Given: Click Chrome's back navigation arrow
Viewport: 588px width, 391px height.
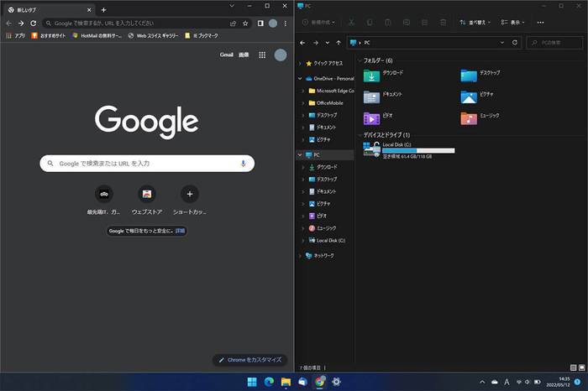Looking at the screenshot, I should [x=9, y=23].
